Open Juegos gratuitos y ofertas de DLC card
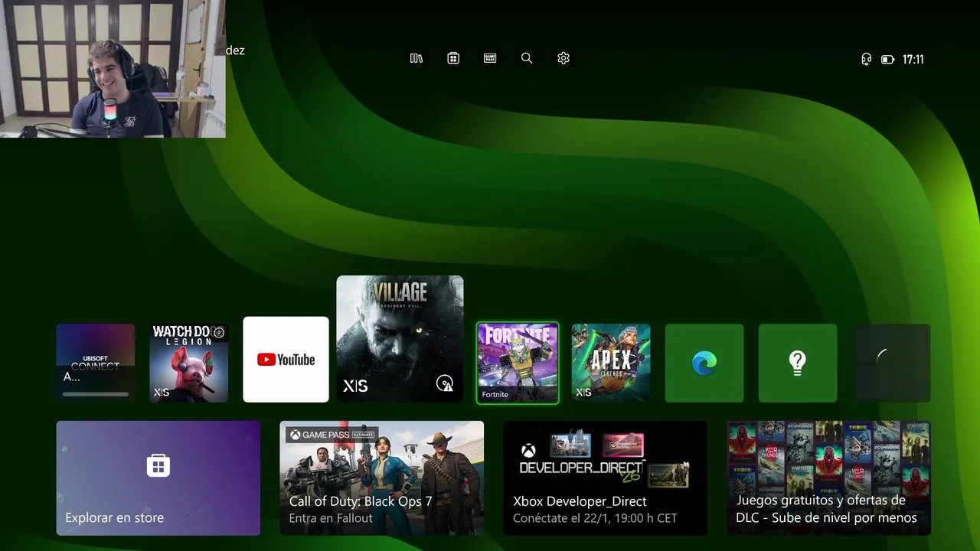The width and height of the screenshot is (980, 551). point(828,478)
